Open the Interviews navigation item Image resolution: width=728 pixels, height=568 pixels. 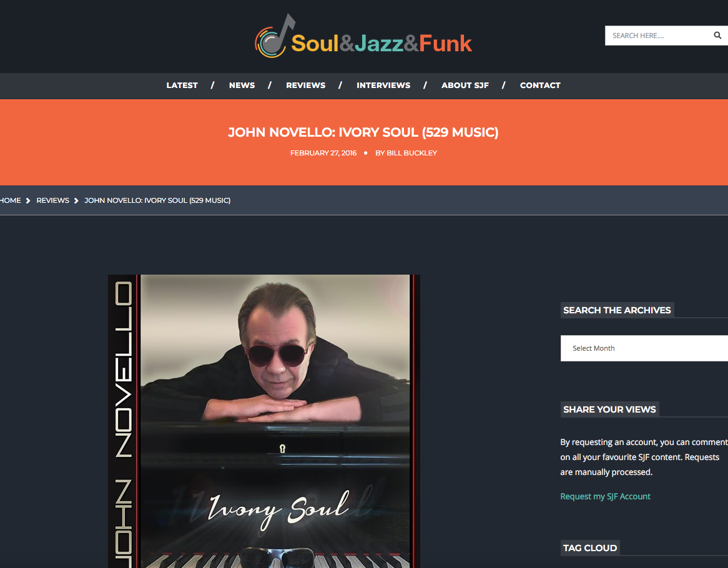click(383, 86)
